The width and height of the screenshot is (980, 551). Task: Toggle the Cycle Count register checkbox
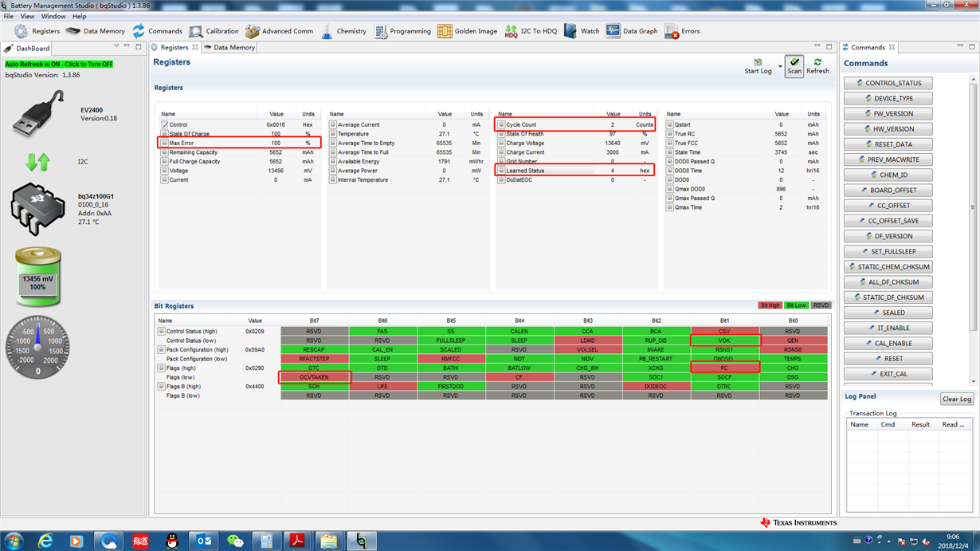coord(501,125)
